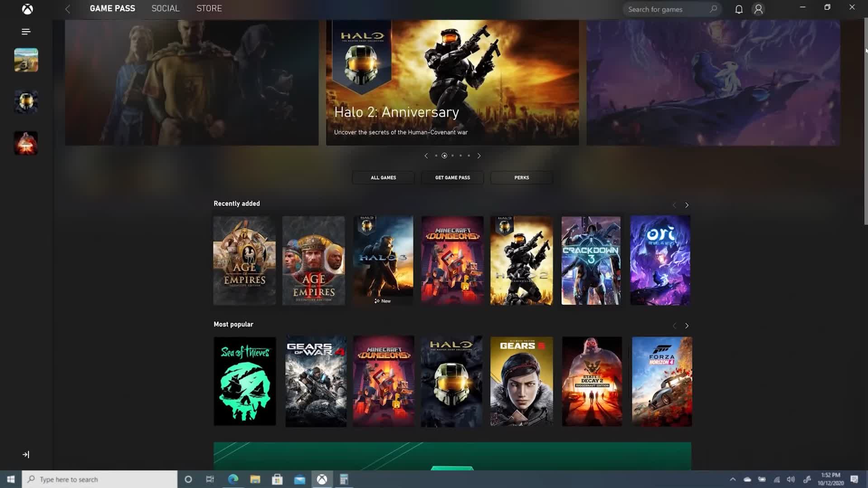Click the GET GAME PASS button

coord(452,178)
